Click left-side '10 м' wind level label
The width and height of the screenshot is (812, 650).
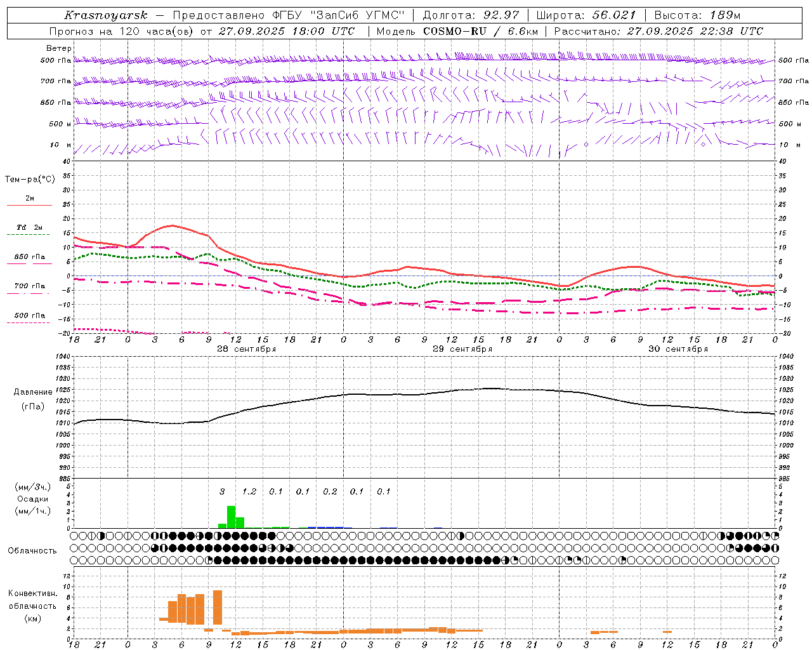point(61,145)
